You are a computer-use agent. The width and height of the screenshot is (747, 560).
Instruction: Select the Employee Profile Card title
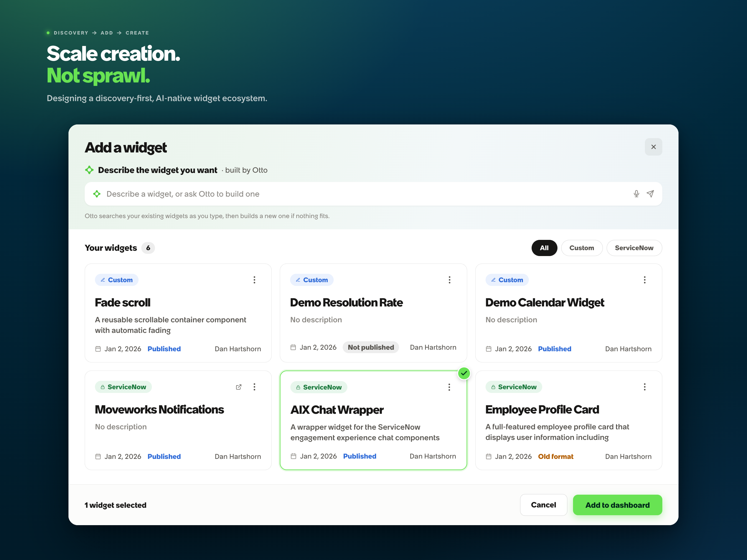point(542,410)
